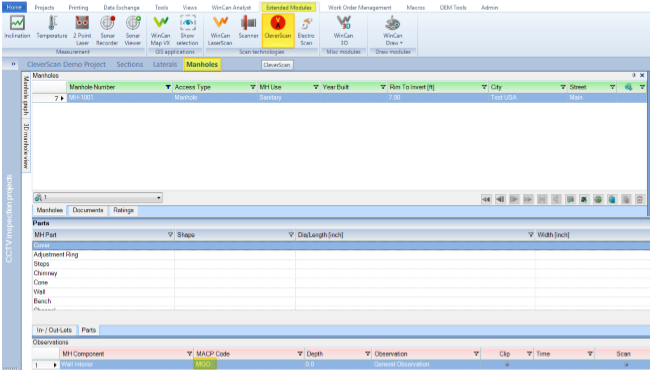Select MH-1001 manhole row

click(x=339, y=98)
